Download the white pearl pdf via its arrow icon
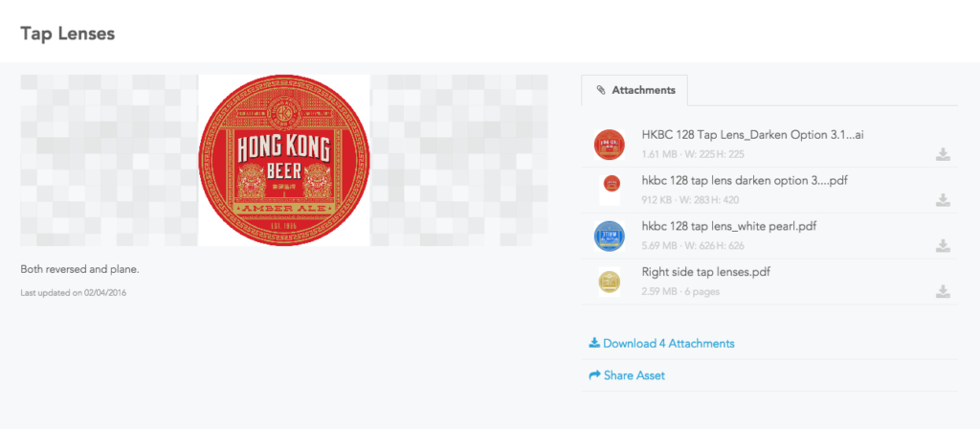This screenshot has width=980, height=429. tap(943, 246)
